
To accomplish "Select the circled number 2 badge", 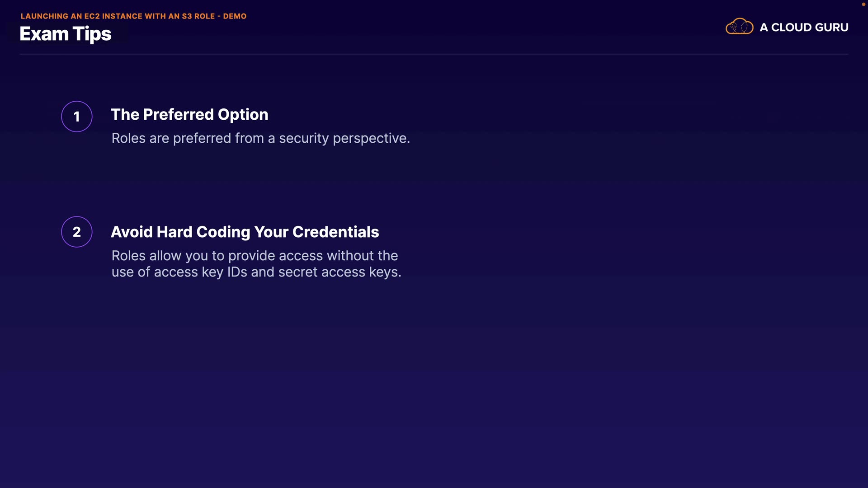I will pyautogui.click(x=77, y=232).
